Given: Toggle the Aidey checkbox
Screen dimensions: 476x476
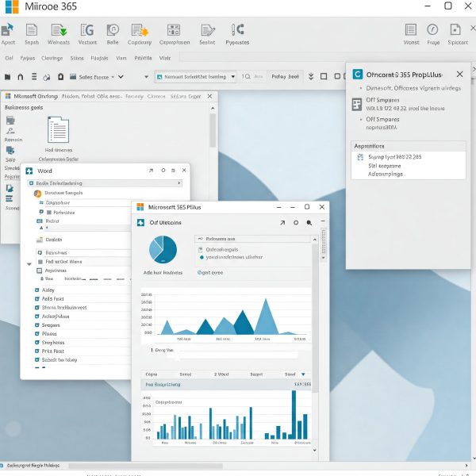Looking at the screenshot, I should [37, 290].
